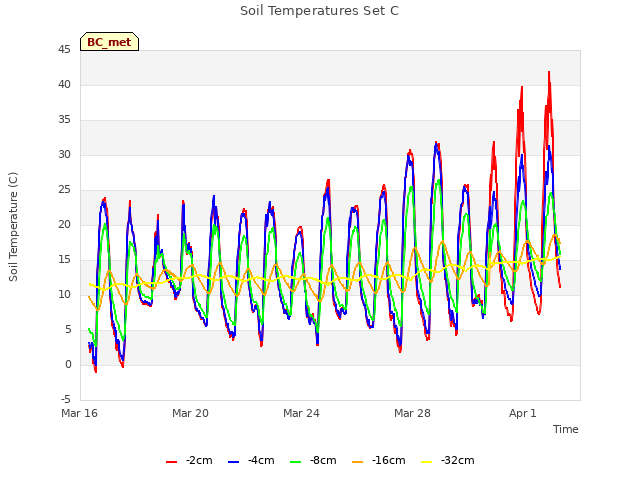Click the -5 y-axis tick label

[66, 400]
